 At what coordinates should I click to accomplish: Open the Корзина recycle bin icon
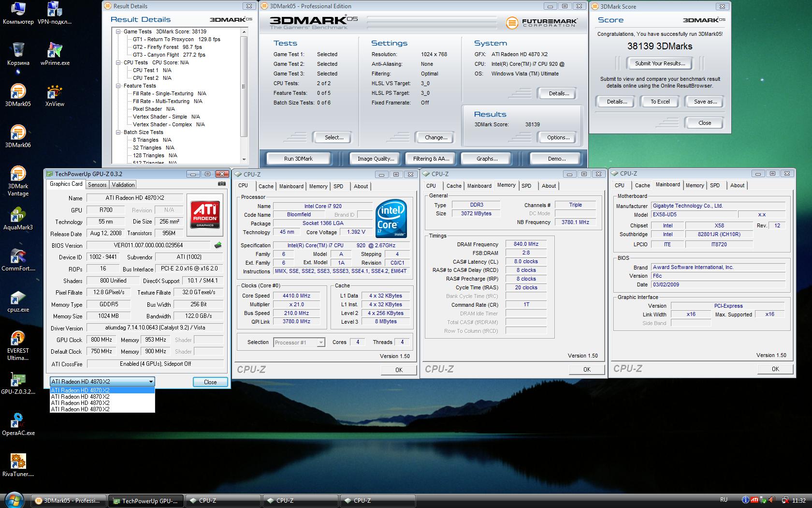pyautogui.click(x=18, y=54)
